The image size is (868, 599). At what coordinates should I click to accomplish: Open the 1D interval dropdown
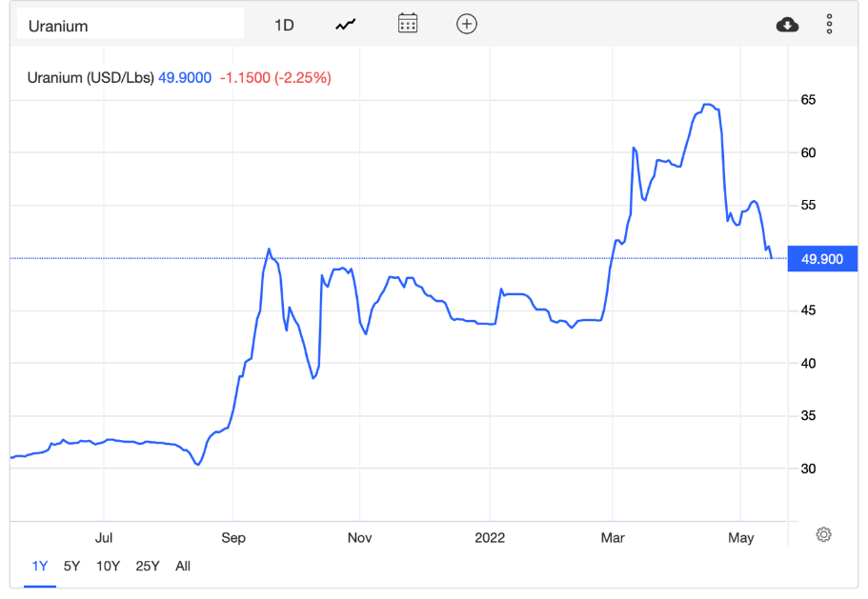284,25
